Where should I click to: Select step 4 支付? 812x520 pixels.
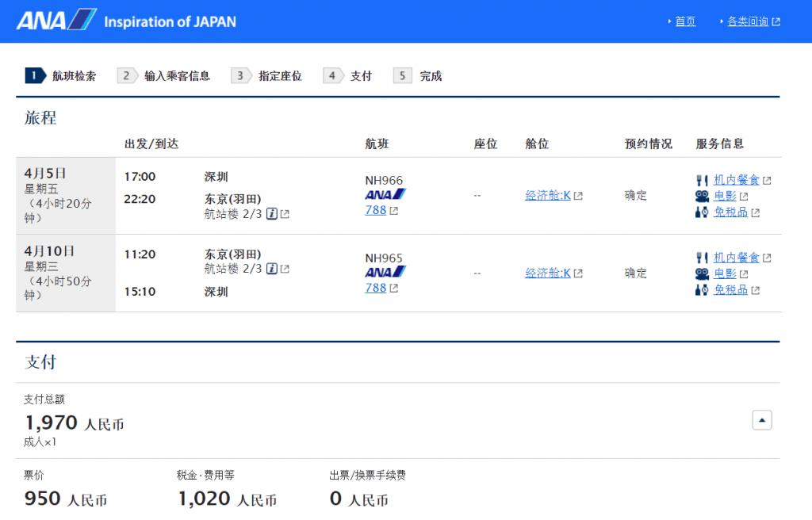pos(348,76)
